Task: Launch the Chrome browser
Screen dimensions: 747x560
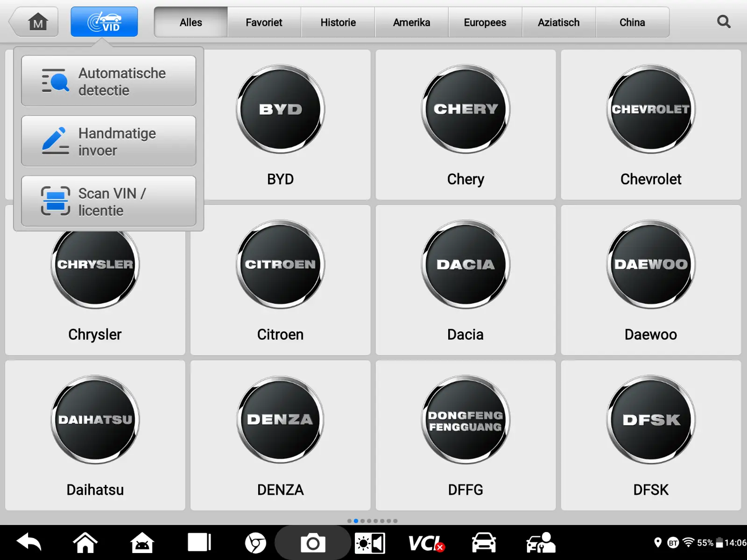Action: pos(255,543)
